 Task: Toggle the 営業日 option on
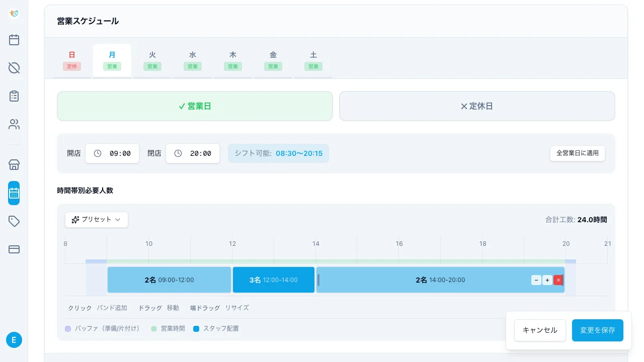[195, 106]
